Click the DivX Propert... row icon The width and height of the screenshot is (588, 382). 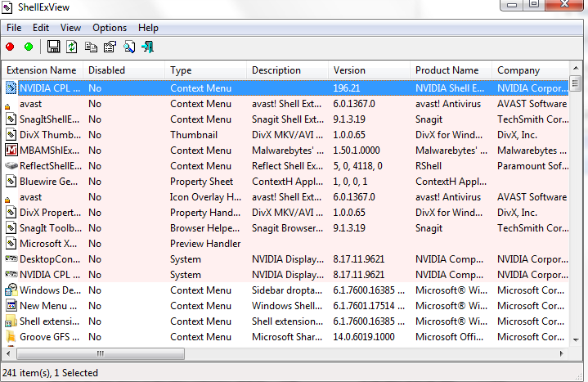click(11, 213)
